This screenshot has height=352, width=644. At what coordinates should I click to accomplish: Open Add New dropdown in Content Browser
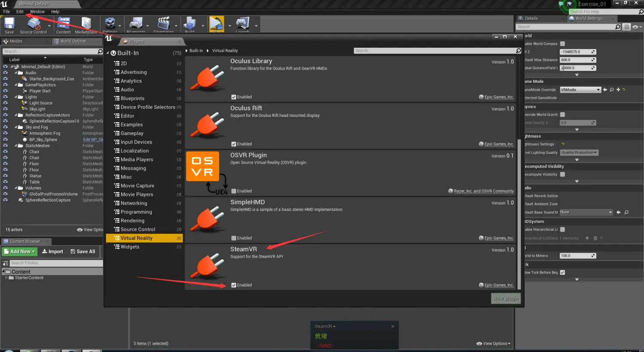[20, 251]
